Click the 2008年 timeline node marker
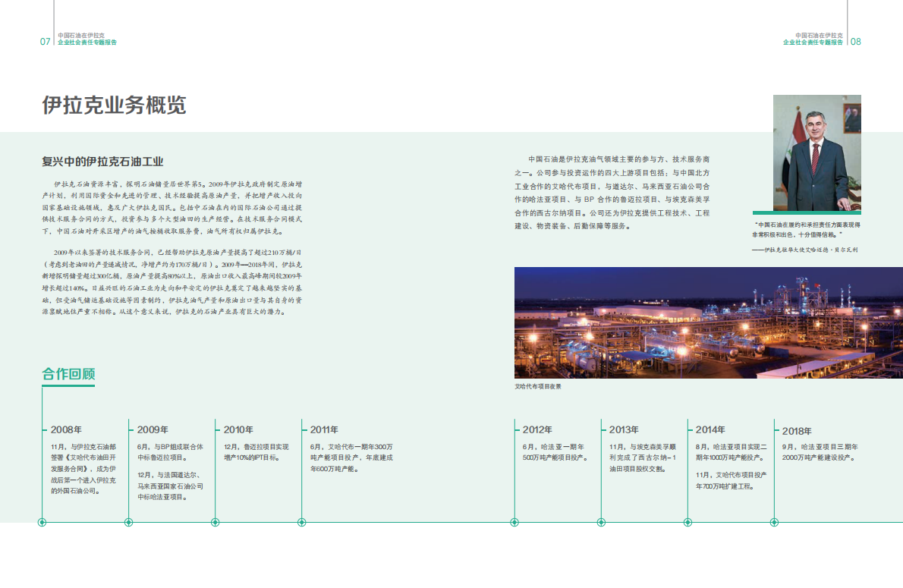The height and width of the screenshot is (588, 903). pyautogui.click(x=40, y=523)
